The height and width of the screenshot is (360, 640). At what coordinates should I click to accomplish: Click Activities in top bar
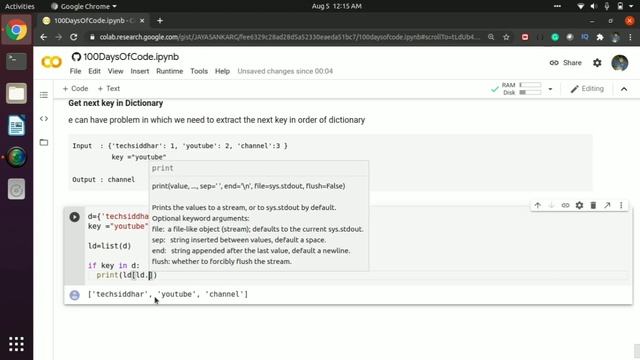point(19,6)
